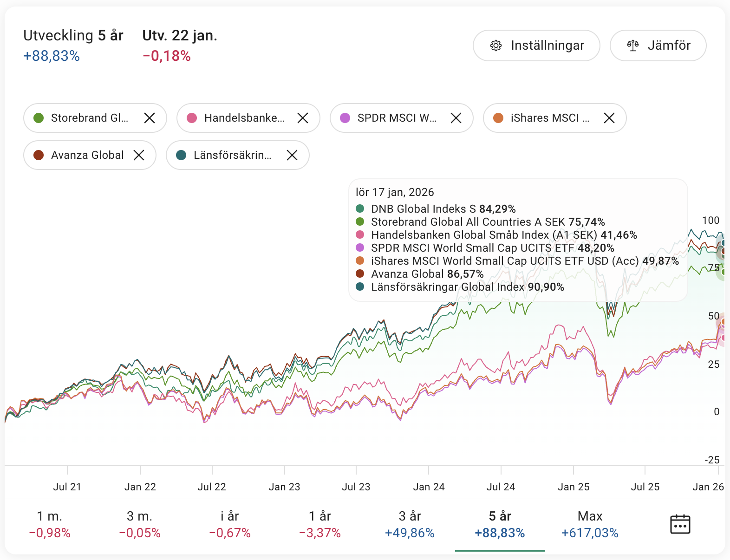Remove iShares MSCI fund chip
Viewport: 730px width, 560px height.
click(x=609, y=118)
